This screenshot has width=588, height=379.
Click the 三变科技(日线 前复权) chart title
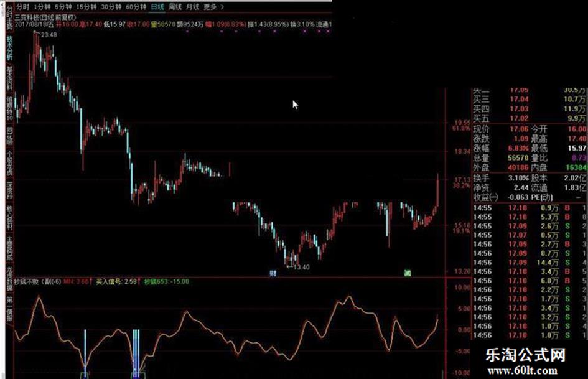[x=45, y=17]
